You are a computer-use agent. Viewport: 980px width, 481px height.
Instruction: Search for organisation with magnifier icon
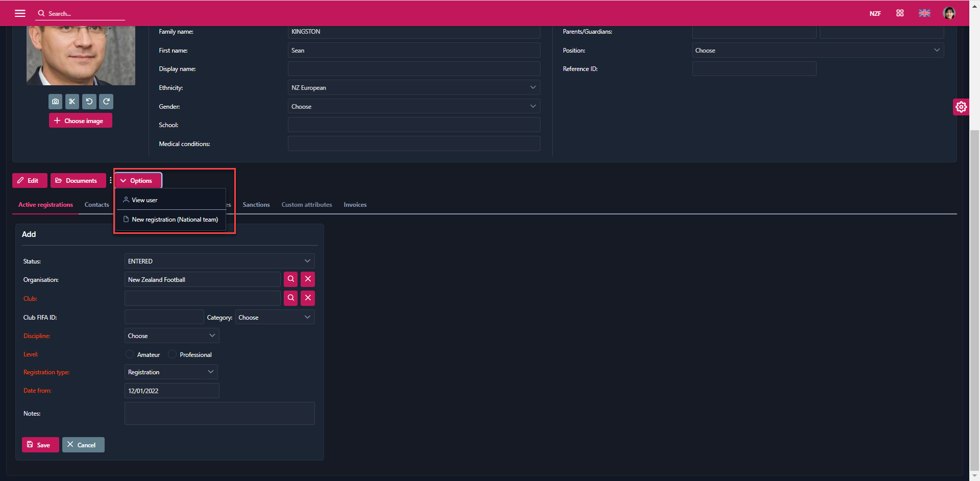coord(291,279)
